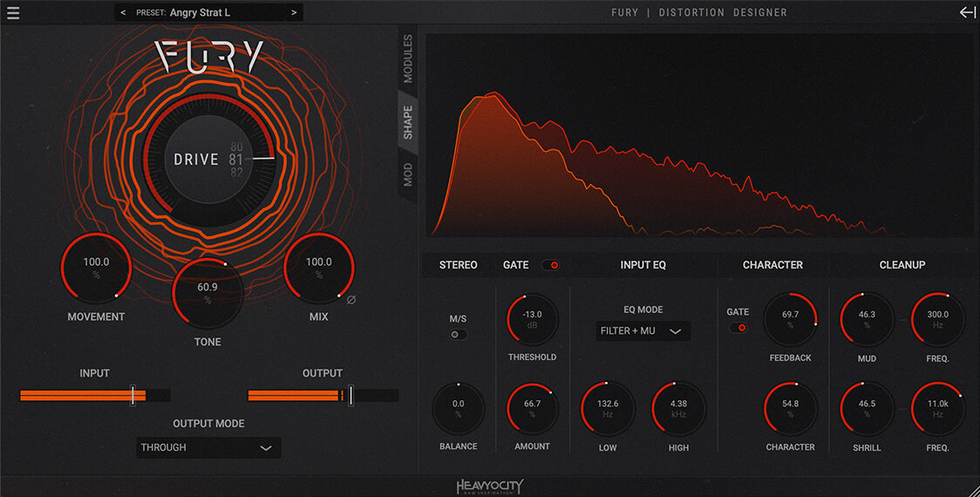This screenshot has width=980, height=497.
Task: Toggle the Character Gate switch
Action: click(738, 328)
